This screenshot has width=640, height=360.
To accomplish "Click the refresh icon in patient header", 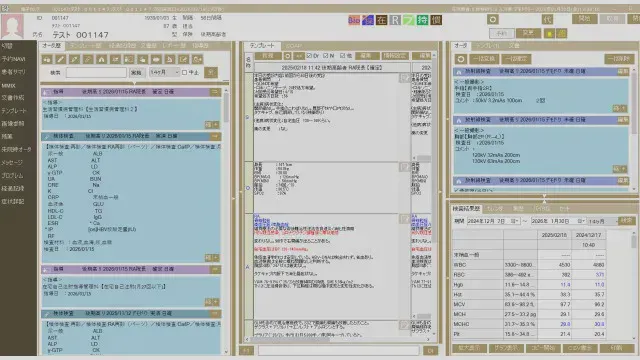I will click(493, 20).
